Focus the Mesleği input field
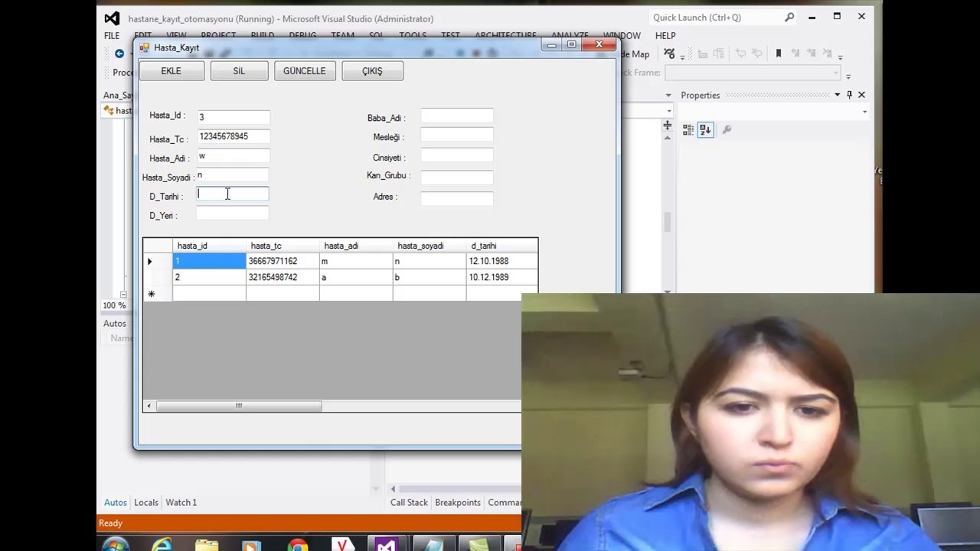 click(x=456, y=136)
